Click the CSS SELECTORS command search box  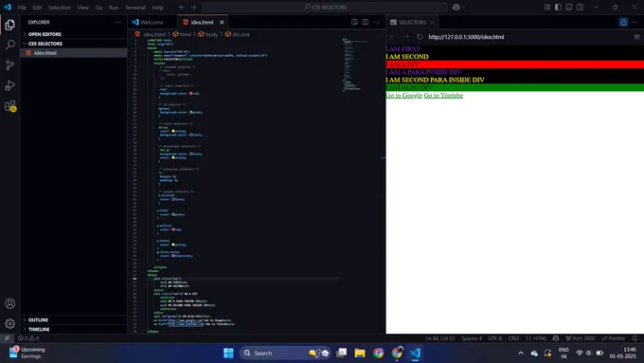coord(325,7)
